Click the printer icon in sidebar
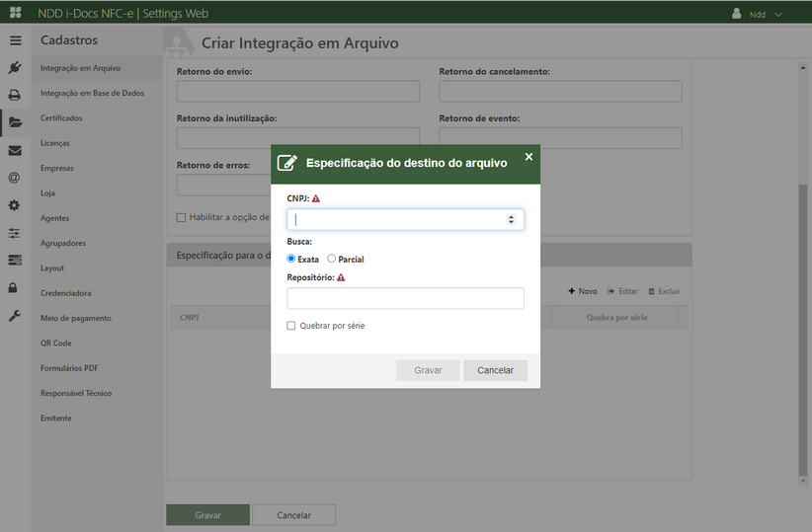This screenshot has height=532, width=812. click(x=15, y=96)
